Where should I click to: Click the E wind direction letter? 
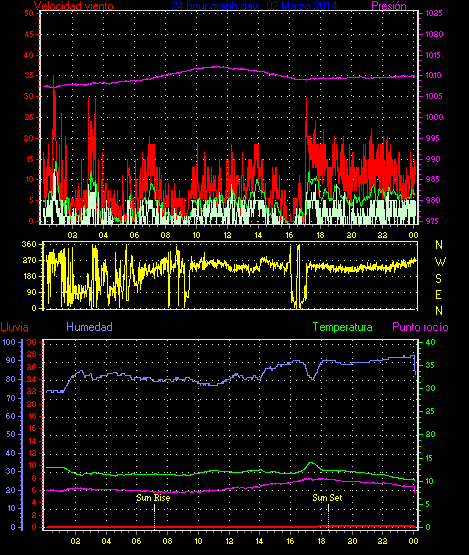(438, 294)
